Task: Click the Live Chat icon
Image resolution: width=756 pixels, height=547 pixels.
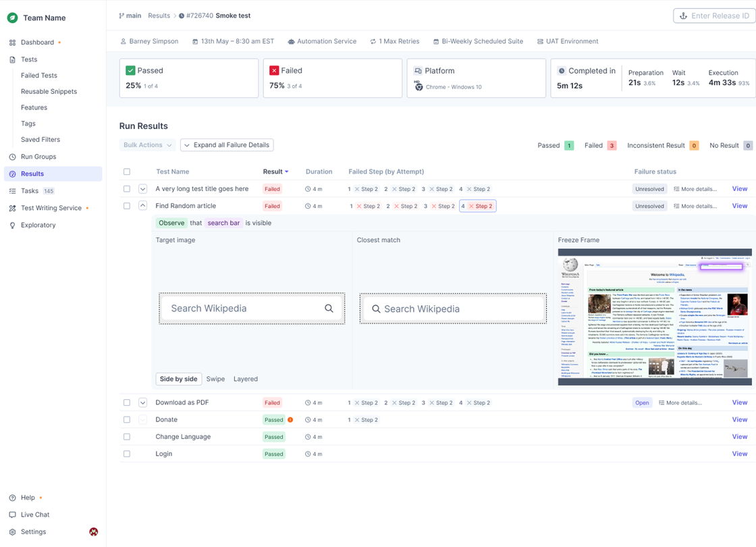Action: point(12,515)
